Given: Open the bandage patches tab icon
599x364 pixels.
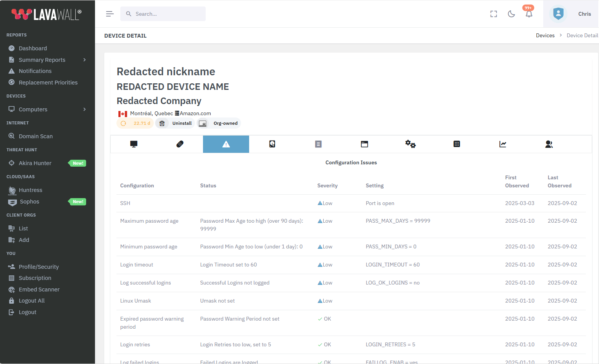Looking at the screenshot, I should 180,144.
